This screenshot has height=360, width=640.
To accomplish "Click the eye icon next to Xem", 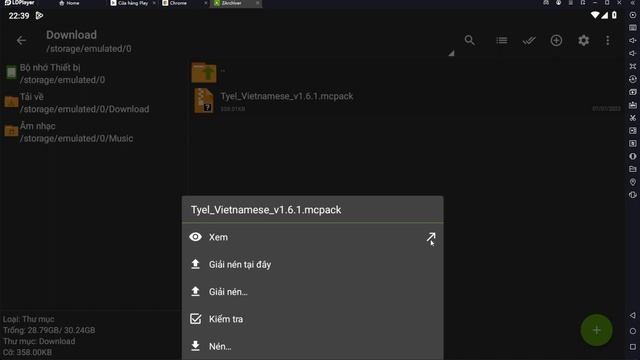I will click(196, 237).
